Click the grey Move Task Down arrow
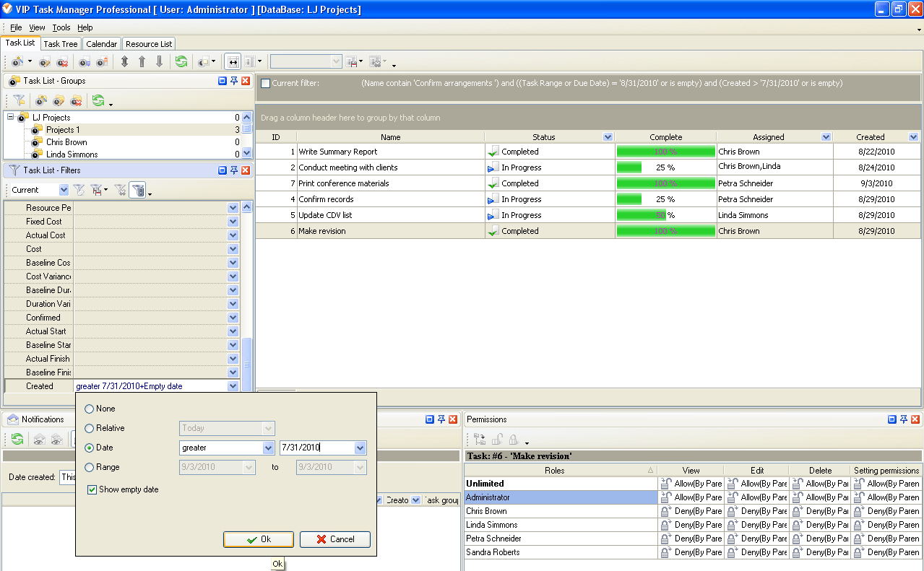The image size is (924, 571). 160,62
